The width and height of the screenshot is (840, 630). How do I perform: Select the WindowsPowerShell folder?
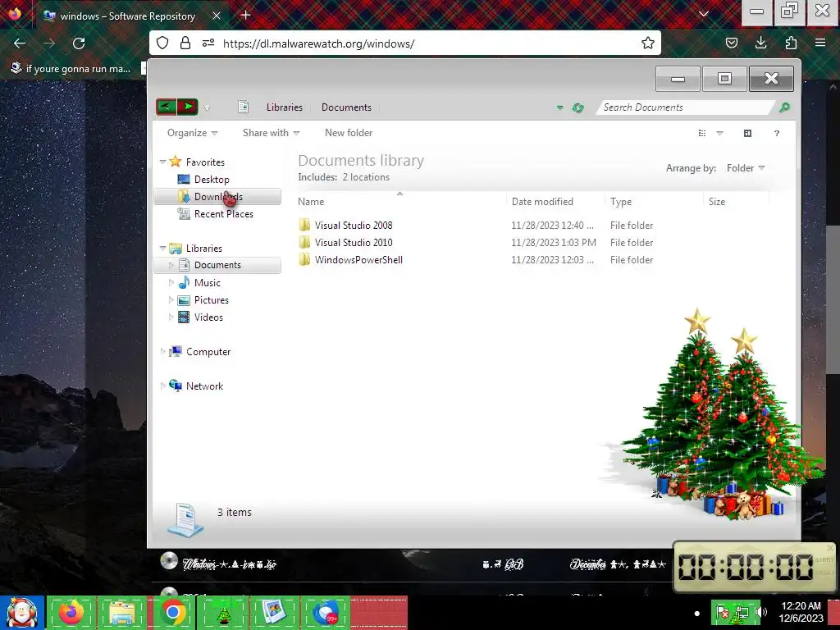(358, 260)
